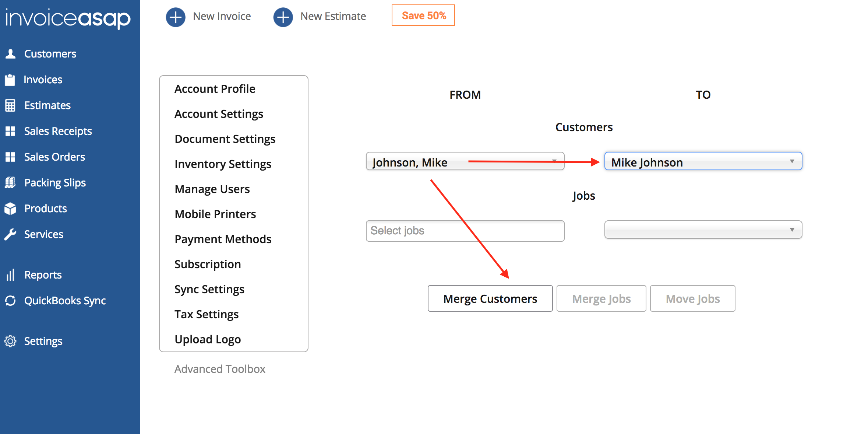Image resolution: width=868 pixels, height=434 pixels.
Task: Click the QuickBooks Sync refresh icon
Action: click(10, 301)
